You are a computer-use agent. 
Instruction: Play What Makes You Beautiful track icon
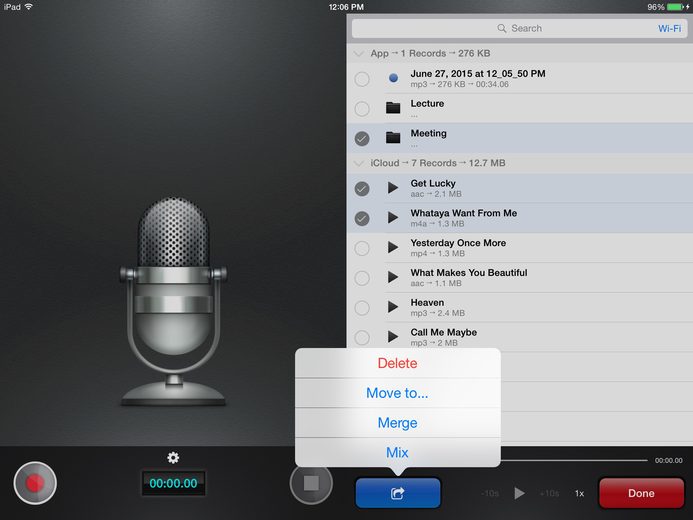(393, 277)
